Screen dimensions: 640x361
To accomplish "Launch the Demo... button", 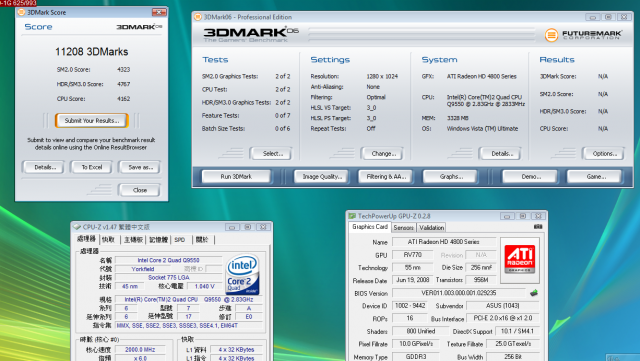I will click(x=530, y=176).
